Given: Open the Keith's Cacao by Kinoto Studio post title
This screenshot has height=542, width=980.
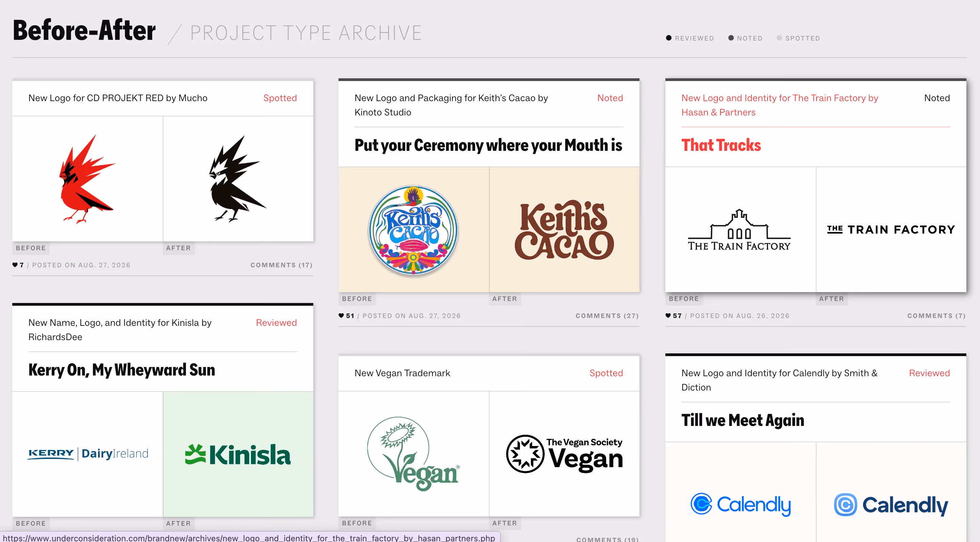Looking at the screenshot, I should tap(451, 105).
